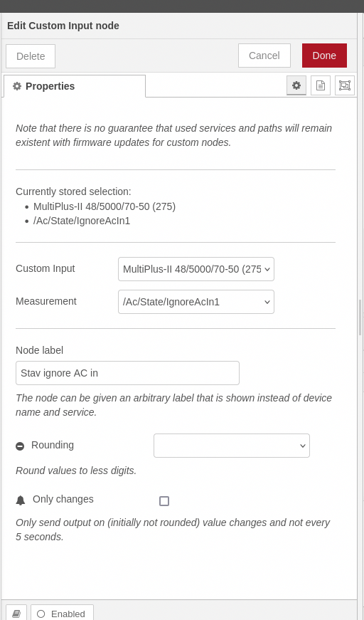Screen dimensions: 364x620
Task: Open the help book icon at bottom
Action: point(16,614)
